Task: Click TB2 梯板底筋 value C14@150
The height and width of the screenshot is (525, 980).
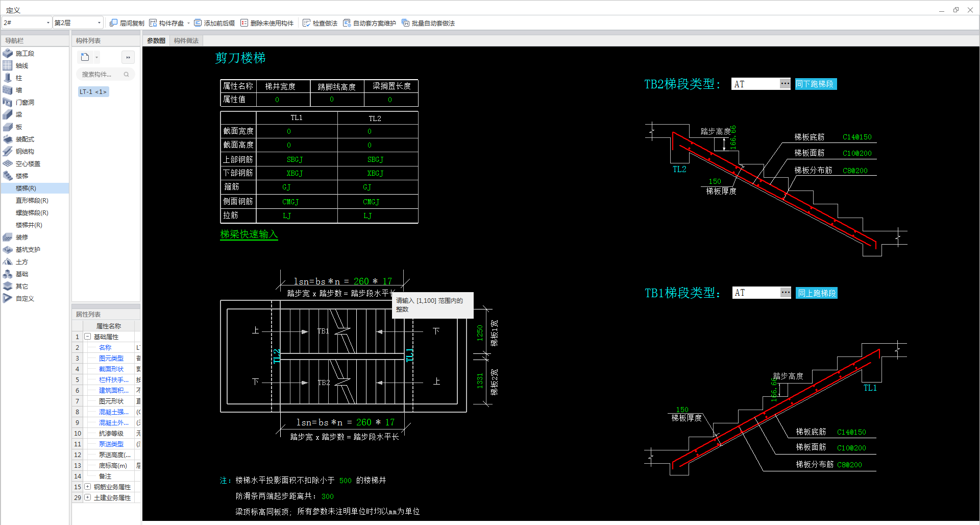Action: click(x=857, y=137)
